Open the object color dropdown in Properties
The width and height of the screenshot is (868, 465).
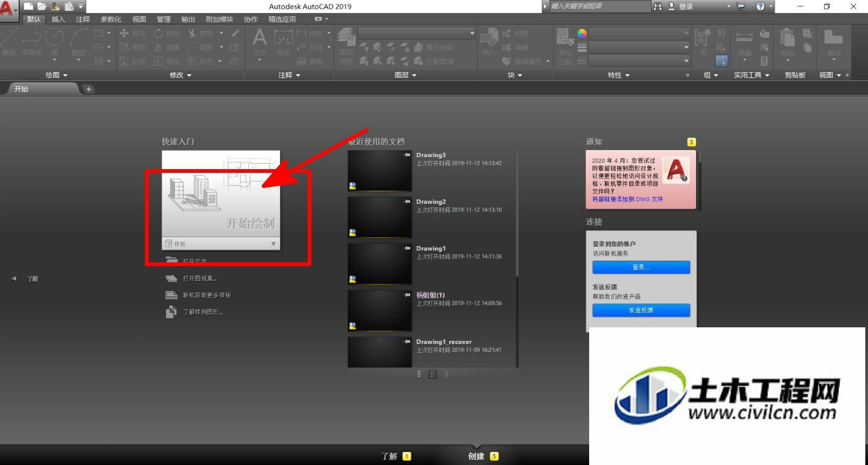[639, 33]
